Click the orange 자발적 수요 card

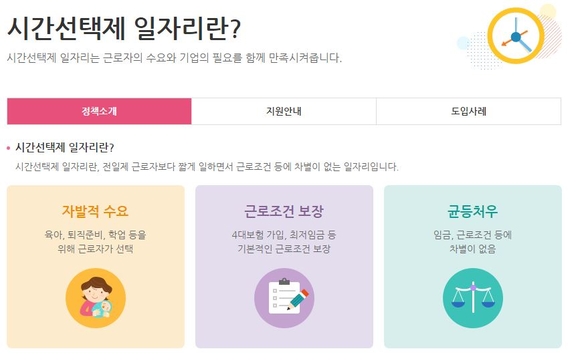pyautogui.click(x=95, y=266)
